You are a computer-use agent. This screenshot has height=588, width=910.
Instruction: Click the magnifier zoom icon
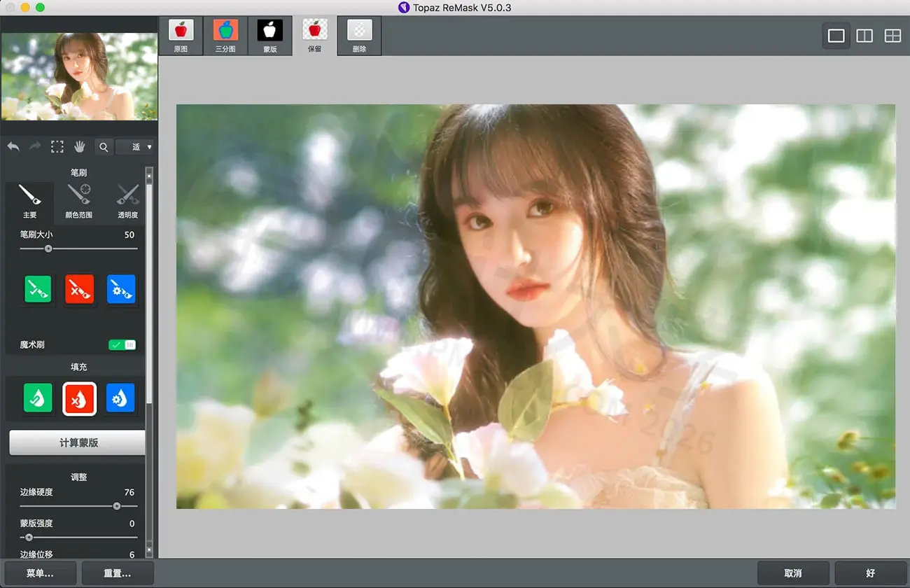pyautogui.click(x=104, y=147)
